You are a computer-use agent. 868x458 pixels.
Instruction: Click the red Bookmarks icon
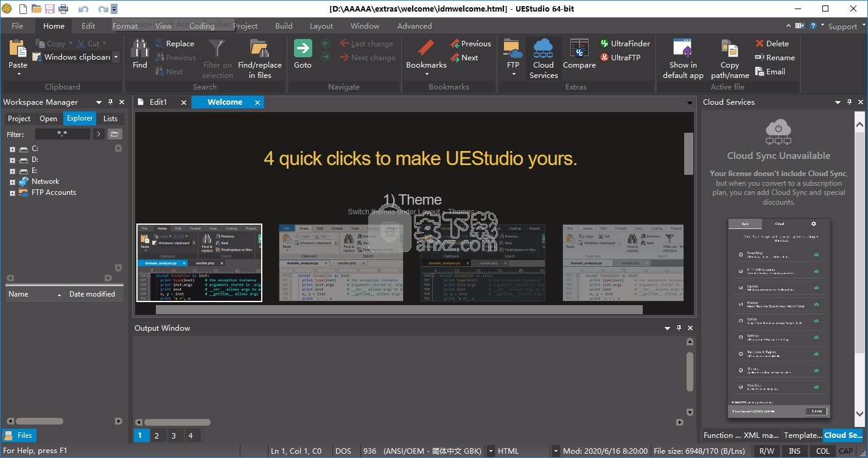[426, 48]
